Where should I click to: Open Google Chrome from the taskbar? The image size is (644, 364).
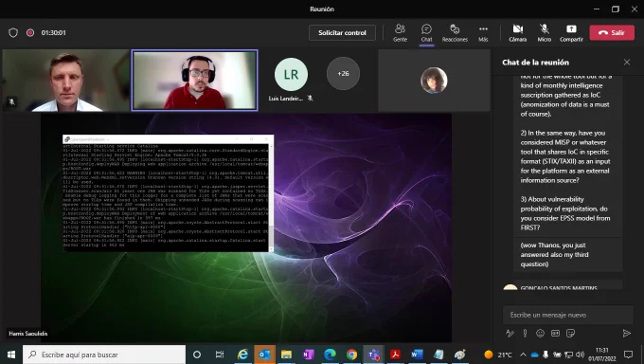point(351,355)
